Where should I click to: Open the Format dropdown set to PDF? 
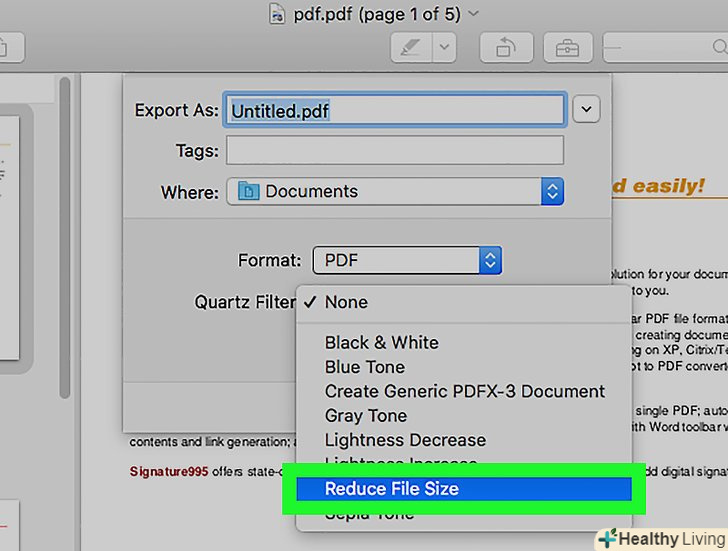[407, 260]
